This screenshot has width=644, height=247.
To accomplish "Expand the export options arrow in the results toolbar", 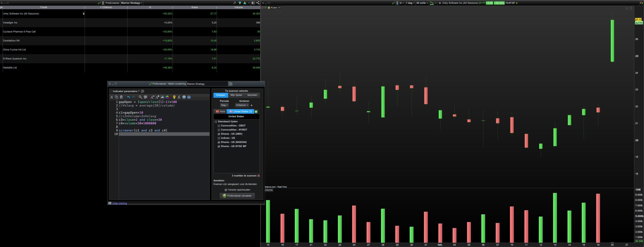I will point(249,3).
